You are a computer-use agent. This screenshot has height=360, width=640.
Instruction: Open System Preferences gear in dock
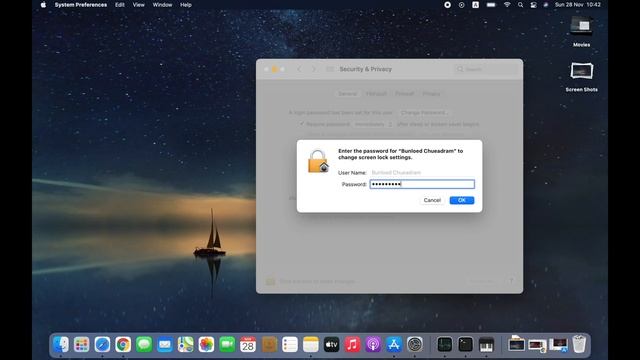pos(415,344)
